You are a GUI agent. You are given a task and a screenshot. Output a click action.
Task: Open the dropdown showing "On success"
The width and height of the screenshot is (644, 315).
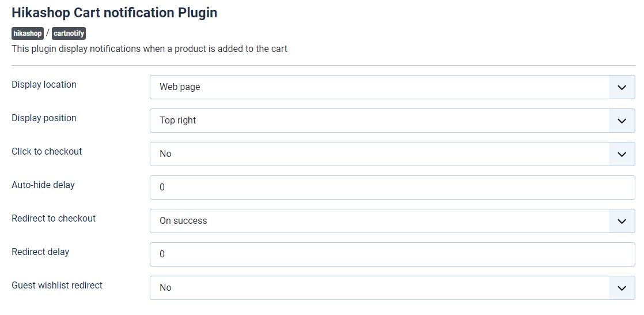379,221
